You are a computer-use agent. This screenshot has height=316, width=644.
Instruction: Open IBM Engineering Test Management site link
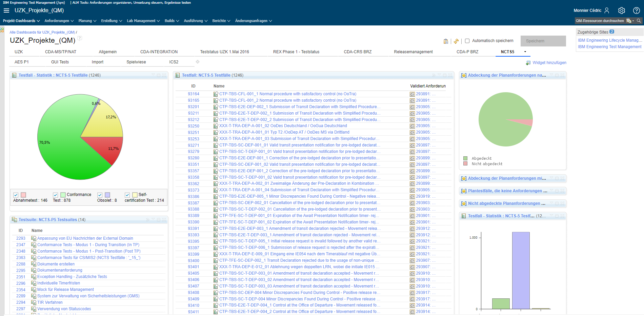point(609,47)
